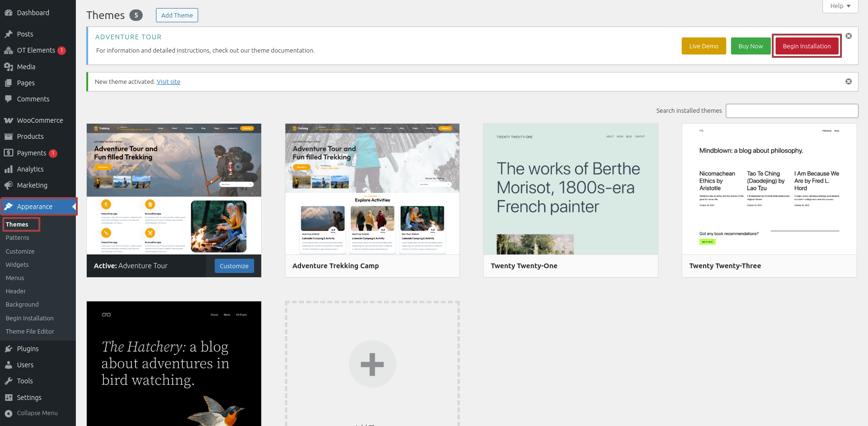This screenshot has width=868, height=426.
Task: Click the Payments dollar icon
Action: pyautogui.click(x=9, y=153)
